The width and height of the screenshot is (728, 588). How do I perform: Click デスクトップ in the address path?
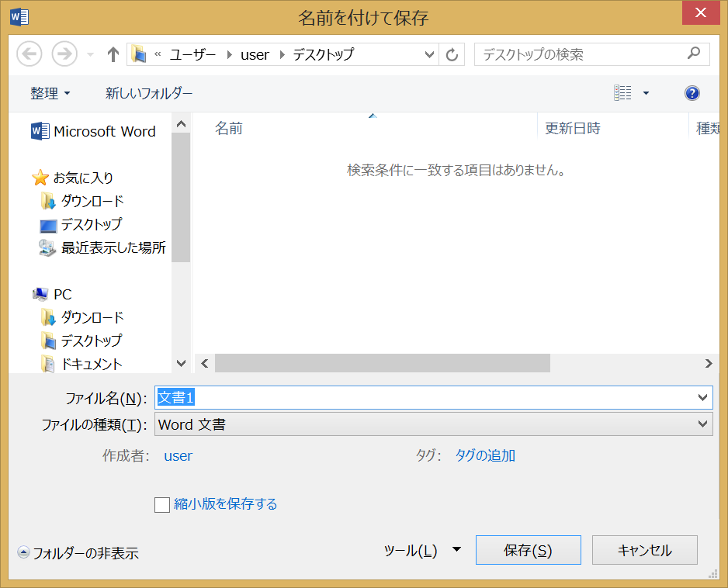coord(323,55)
